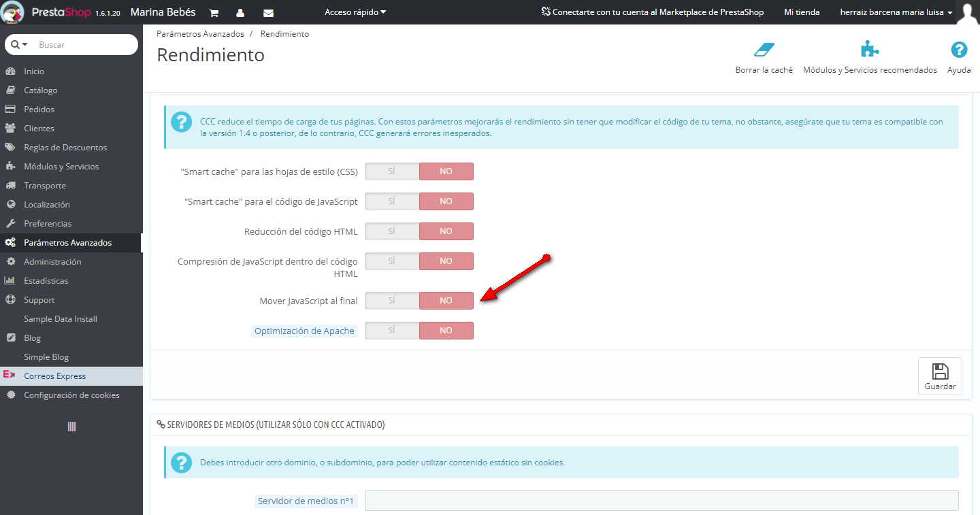Open the customers person icon in header

coord(240,13)
